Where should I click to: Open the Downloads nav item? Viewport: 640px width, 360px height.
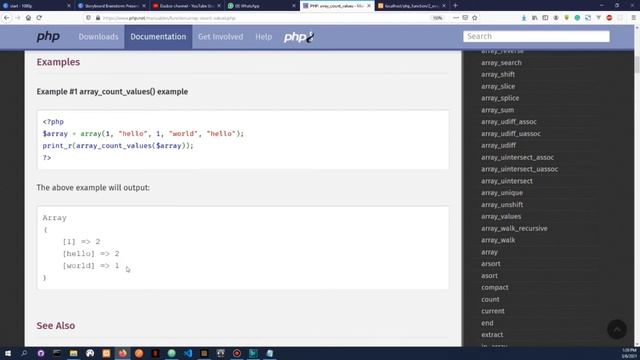(x=98, y=37)
